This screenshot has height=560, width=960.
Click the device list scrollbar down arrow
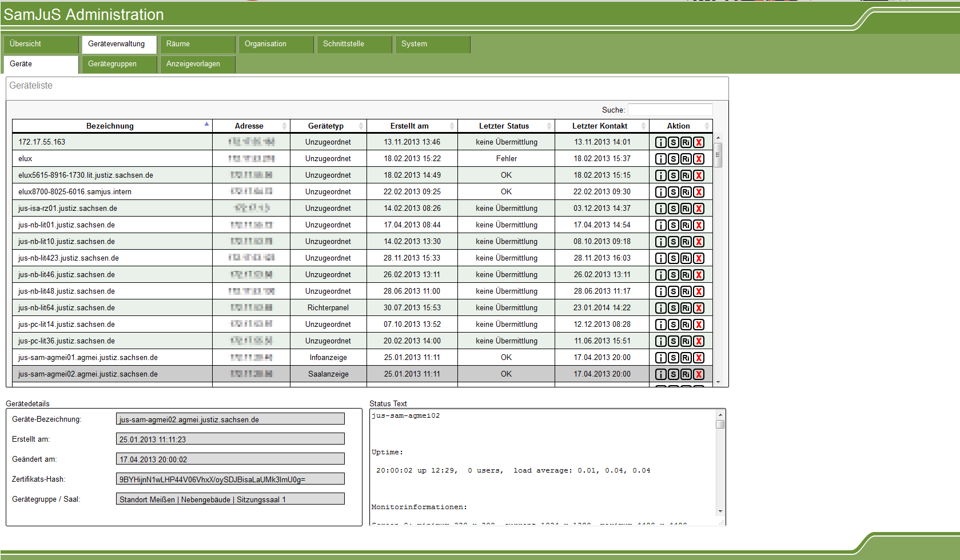click(x=718, y=382)
